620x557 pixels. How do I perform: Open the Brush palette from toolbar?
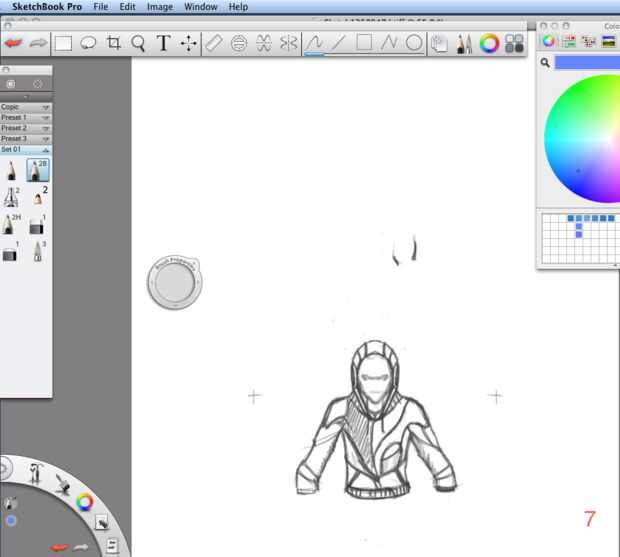click(464, 43)
